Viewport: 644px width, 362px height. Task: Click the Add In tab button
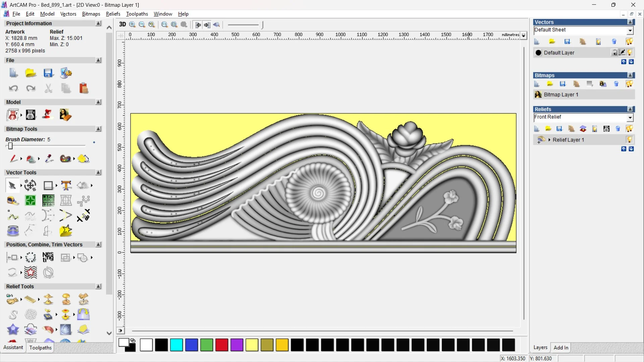tap(561, 348)
